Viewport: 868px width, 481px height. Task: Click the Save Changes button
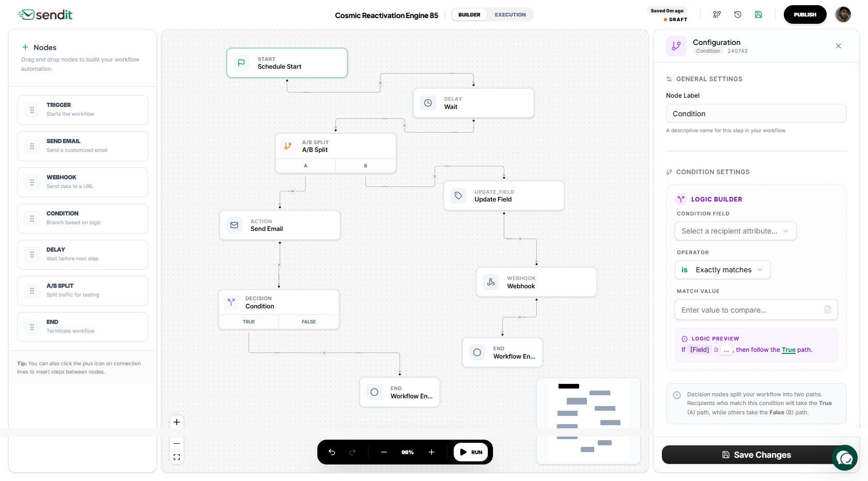756,455
